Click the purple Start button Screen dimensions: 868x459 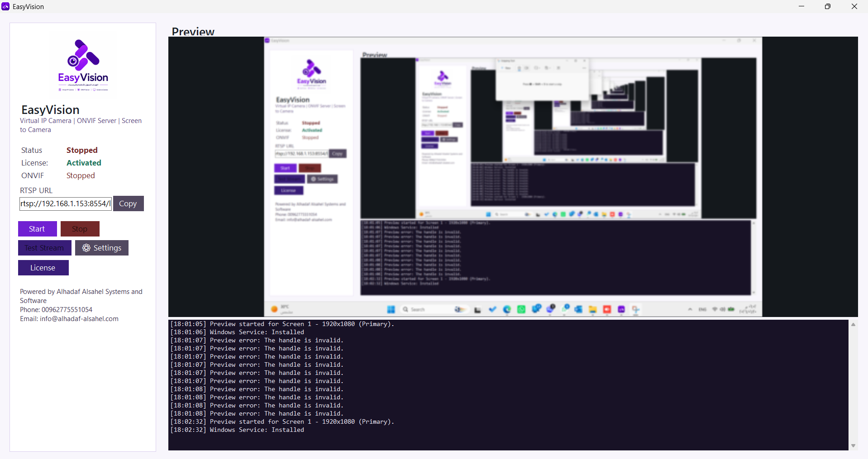pyautogui.click(x=37, y=229)
